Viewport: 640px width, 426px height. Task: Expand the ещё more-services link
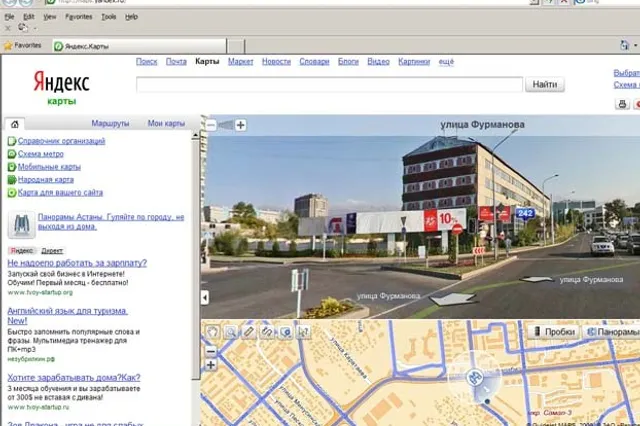coord(446,62)
